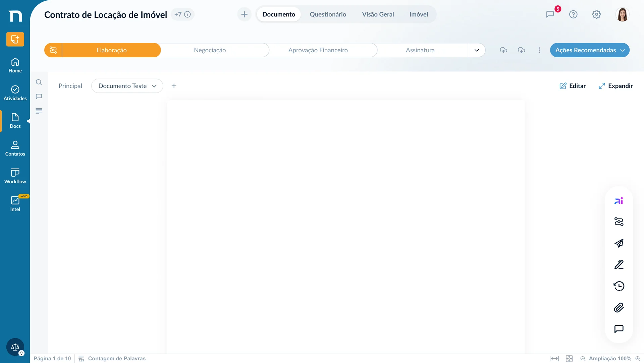Click the send paper-plane icon
The height and width of the screenshot is (363, 644).
pos(619,243)
